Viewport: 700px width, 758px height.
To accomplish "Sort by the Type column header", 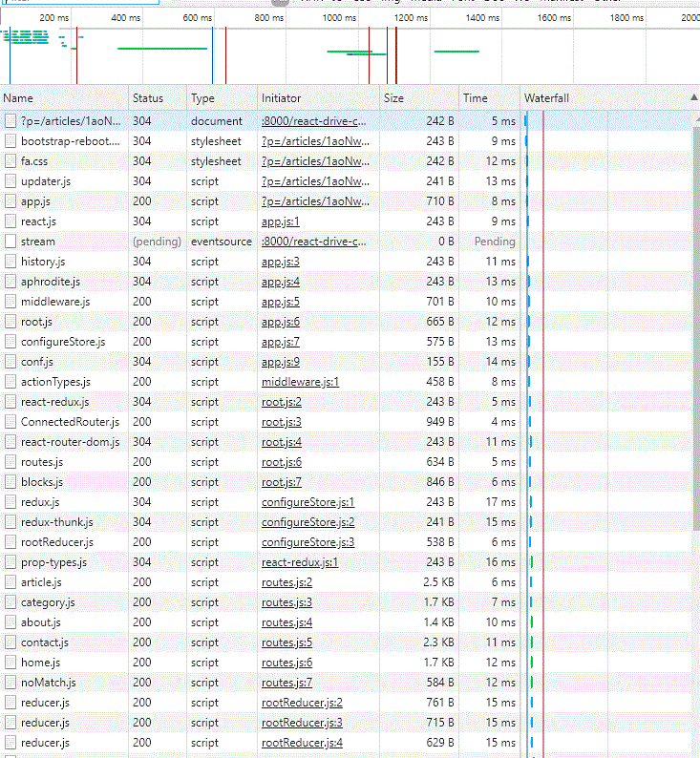I will point(222,98).
